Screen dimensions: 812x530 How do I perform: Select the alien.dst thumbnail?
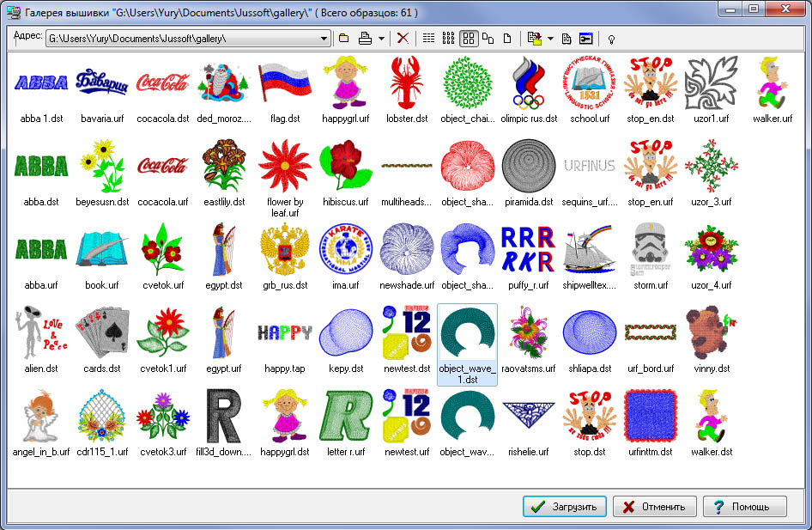[x=41, y=333]
